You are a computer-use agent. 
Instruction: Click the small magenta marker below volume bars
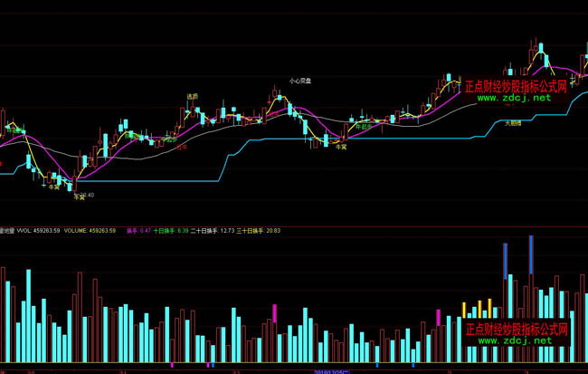coord(172,364)
